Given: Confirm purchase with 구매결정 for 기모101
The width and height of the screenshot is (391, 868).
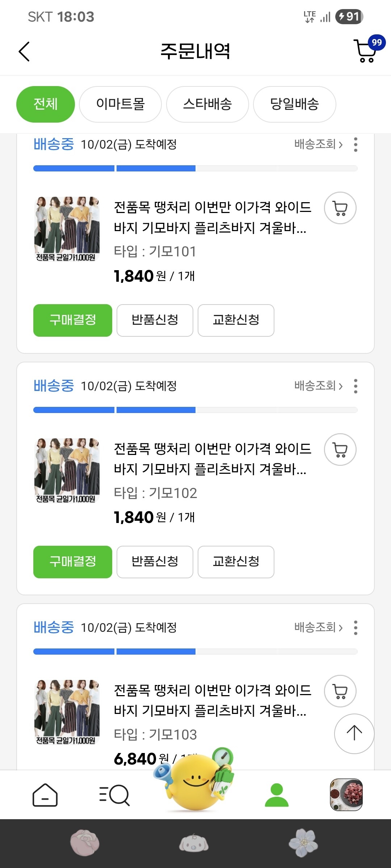Looking at the screenshot, I should coord(73,320).
